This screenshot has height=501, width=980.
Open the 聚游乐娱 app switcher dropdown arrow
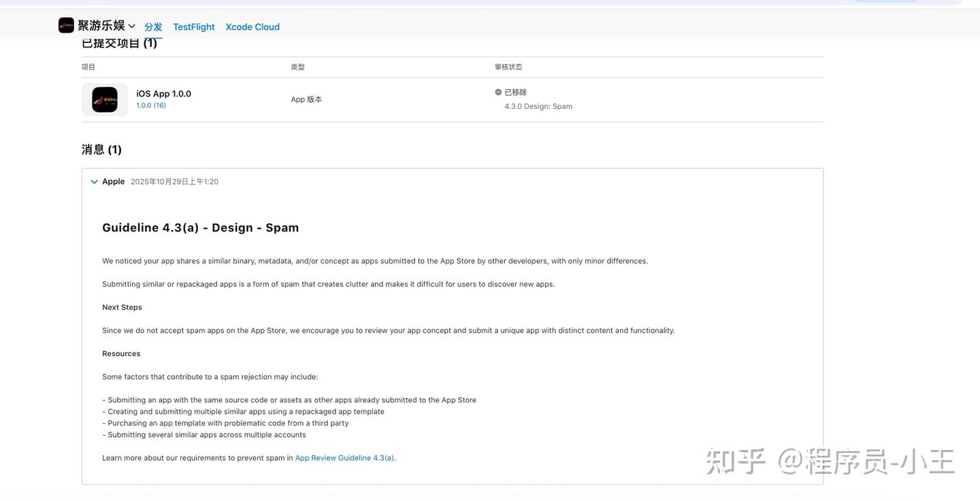pos(131,27)
